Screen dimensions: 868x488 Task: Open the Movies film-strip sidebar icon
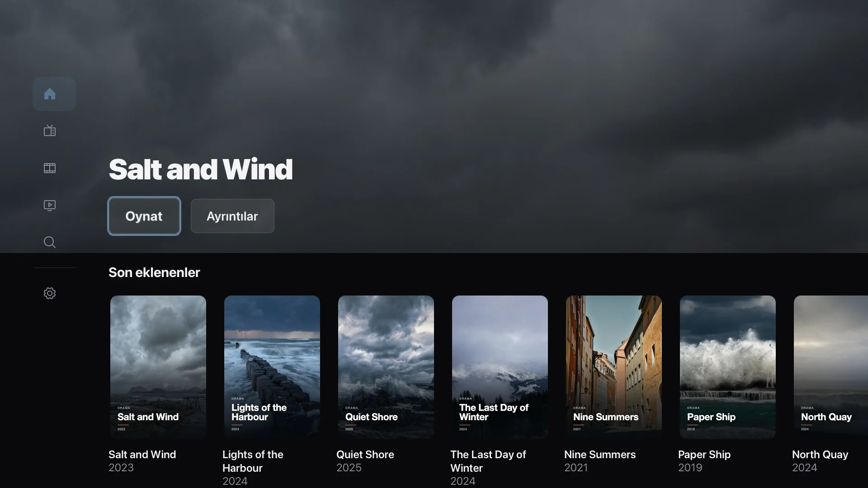click(x=50, y=168)
